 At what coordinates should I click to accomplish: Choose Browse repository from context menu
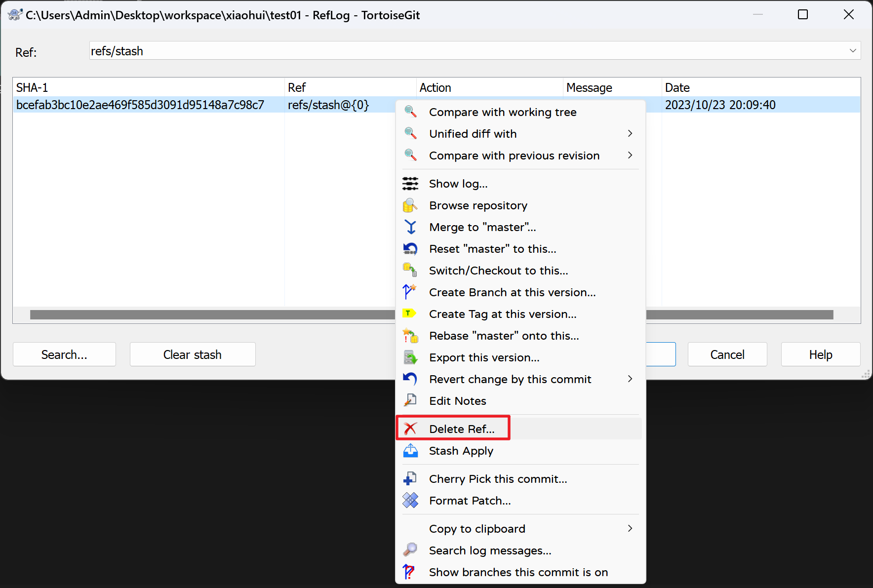tap(521, 205)
